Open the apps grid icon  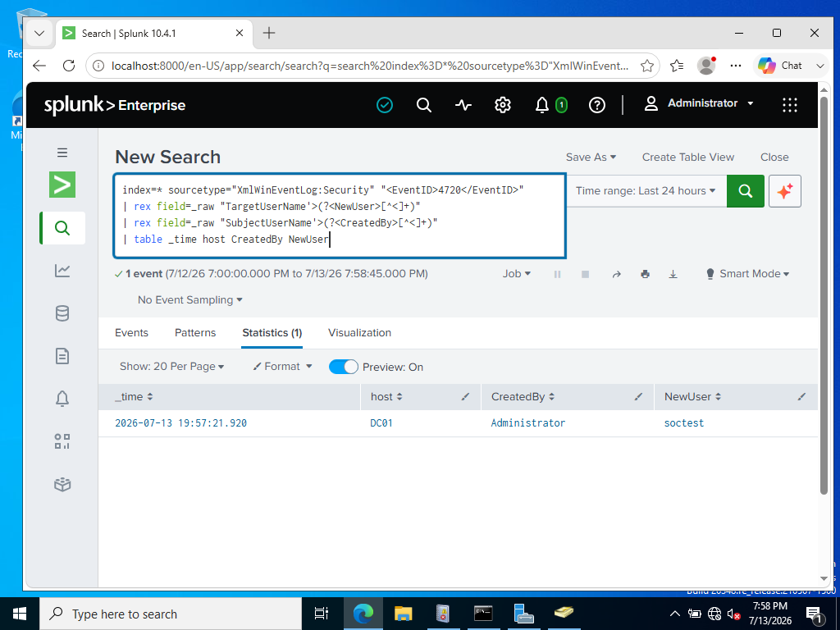pyautogui.click(x=790, y=105)
